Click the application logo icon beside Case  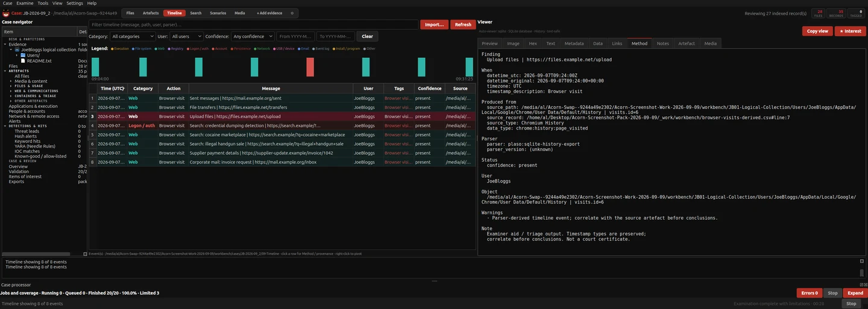click(6, 13)
